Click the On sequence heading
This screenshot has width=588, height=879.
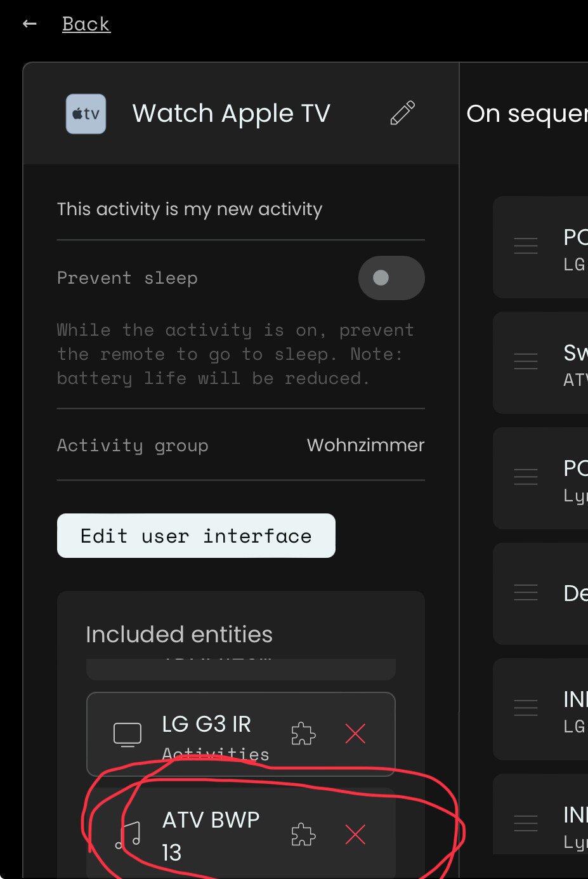coord(526,114)
